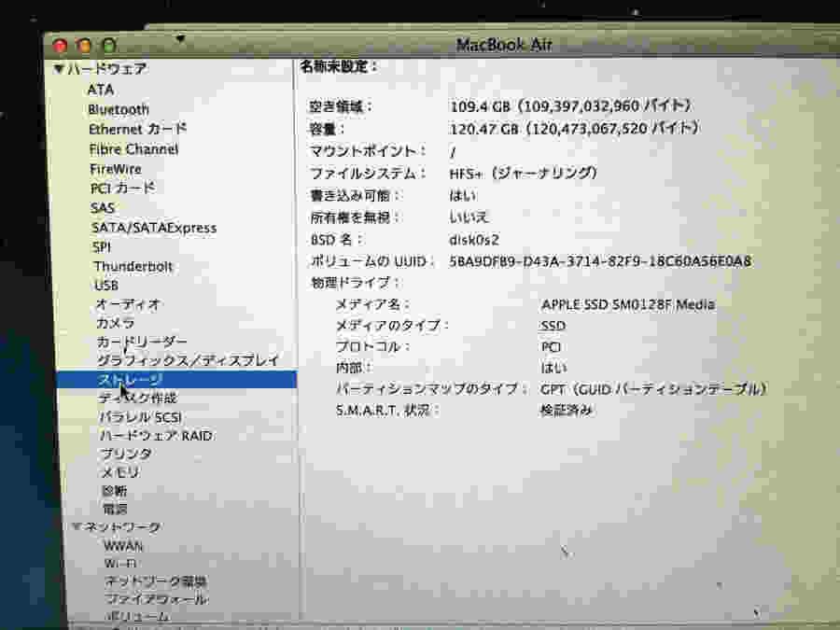
Task: Choose FireWire from the hardware list
Action: coord(116,169)
